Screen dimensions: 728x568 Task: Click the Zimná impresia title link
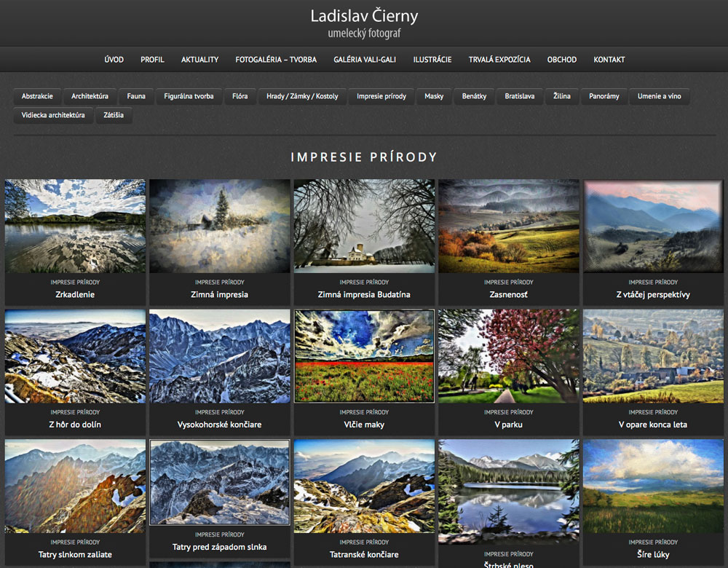(x=220, y=294)
